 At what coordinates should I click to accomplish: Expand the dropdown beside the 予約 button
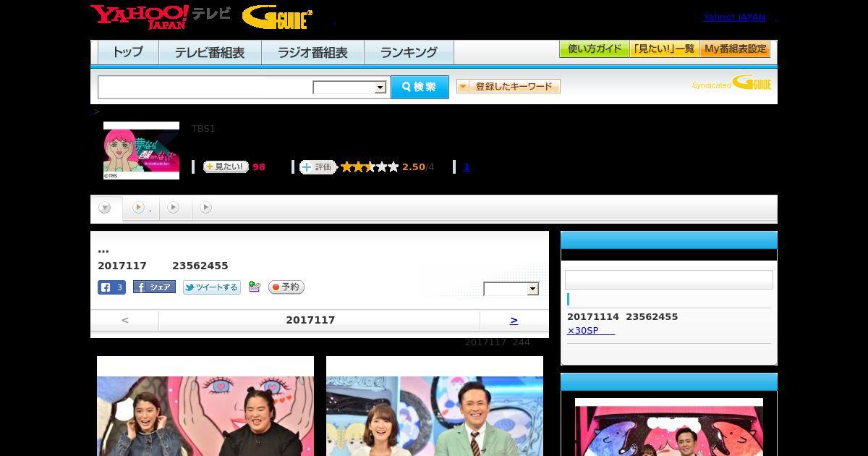point(511,289)
